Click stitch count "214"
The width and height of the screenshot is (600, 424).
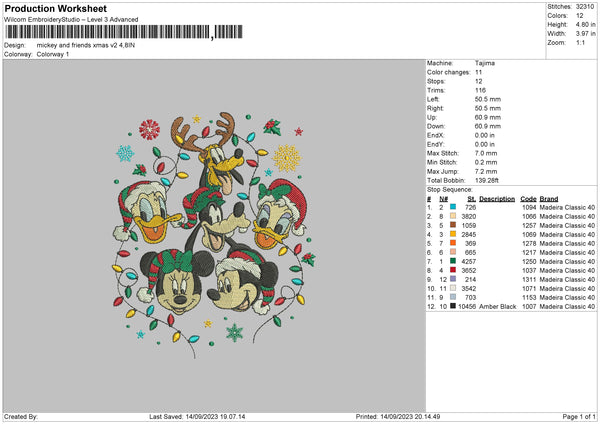click(x=471, y=279)
